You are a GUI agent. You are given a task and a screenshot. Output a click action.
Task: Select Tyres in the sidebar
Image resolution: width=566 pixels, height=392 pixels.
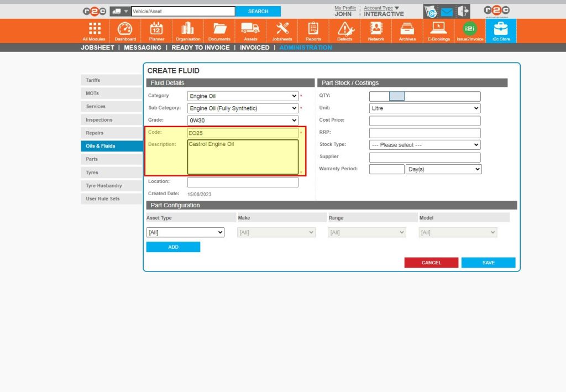point(112,172)
